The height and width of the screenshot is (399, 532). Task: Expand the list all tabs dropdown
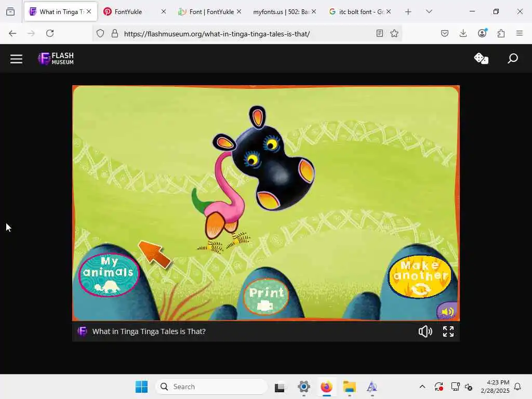(x=429, y=11)
